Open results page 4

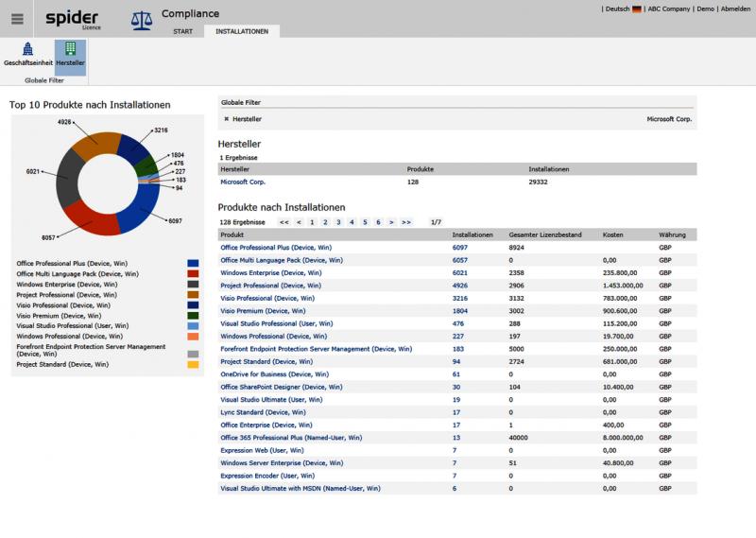click(x=352, y=222)
